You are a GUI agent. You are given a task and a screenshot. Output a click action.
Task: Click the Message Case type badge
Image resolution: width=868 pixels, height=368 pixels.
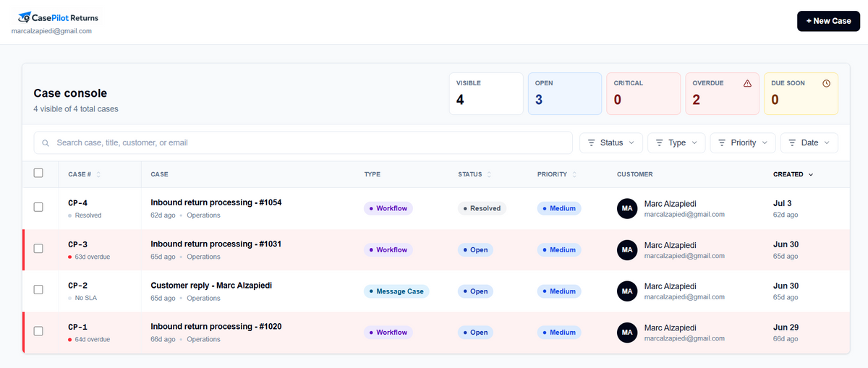396,291
